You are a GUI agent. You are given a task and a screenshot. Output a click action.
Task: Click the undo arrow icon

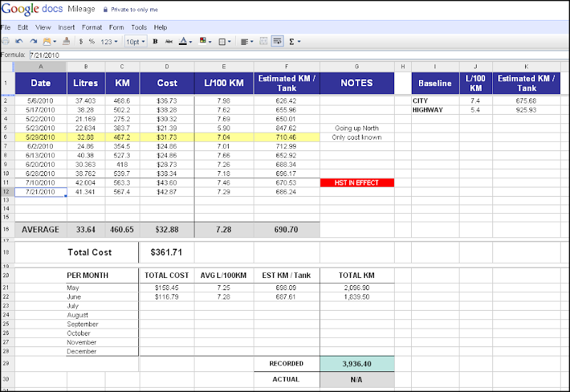19,41
